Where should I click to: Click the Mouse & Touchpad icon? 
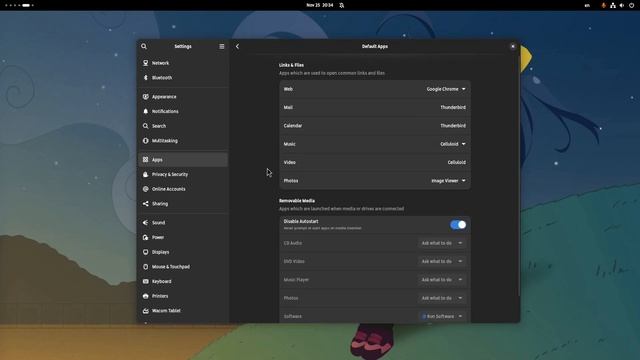click(x=146, y=267)
